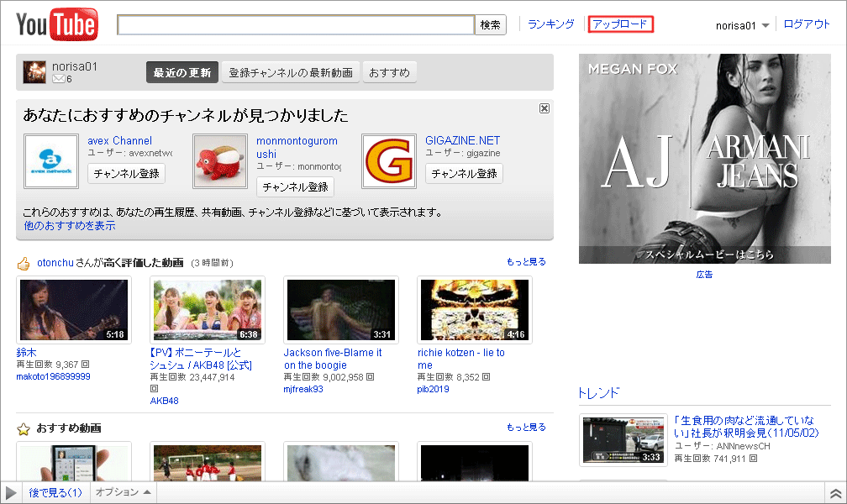Open the AKB48 ポニーテールとシュシュ thumbnail
847x504 pixels.
click(x=208, y=309)
